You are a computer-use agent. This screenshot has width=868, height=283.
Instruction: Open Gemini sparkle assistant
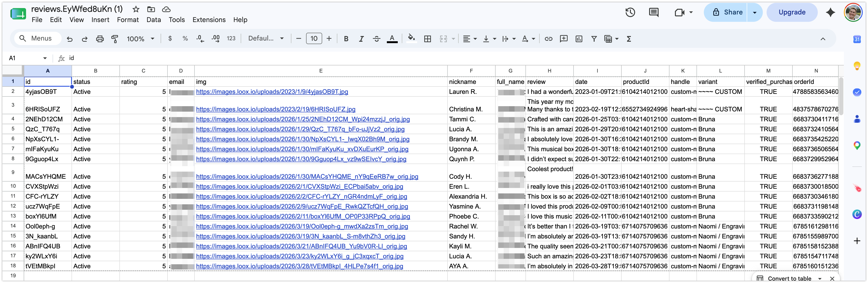coord(830,13)
